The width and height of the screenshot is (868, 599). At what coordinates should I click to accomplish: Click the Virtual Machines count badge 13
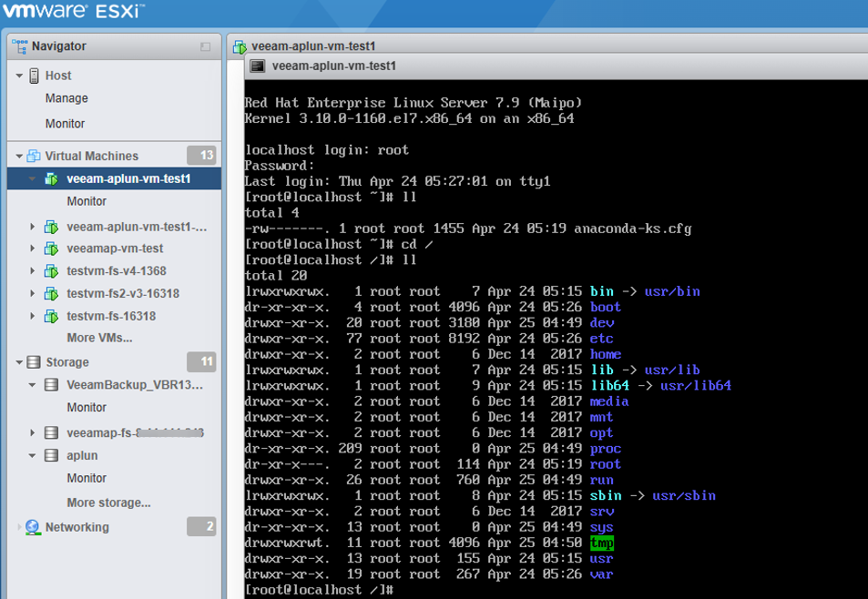(x=201, y=156)
